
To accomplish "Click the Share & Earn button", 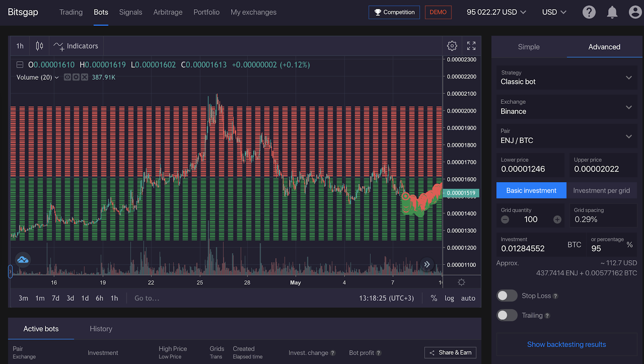I will pyautogui.click(x=450, y=353).
